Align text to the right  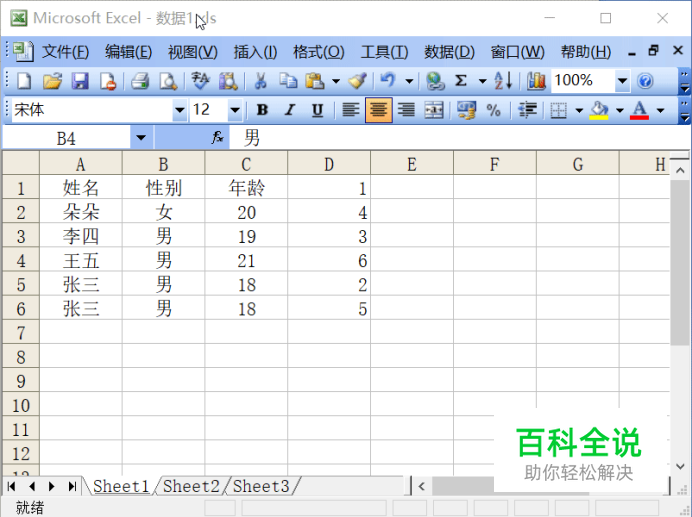pyautogui.click(x=406, y=109)
